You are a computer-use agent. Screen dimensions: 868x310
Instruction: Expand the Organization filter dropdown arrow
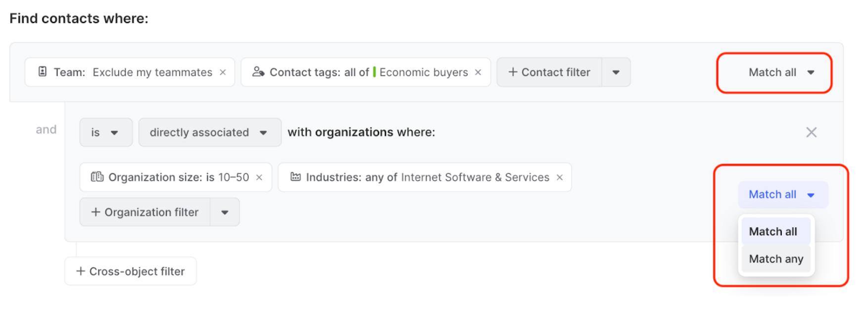(x=225, y=212)
